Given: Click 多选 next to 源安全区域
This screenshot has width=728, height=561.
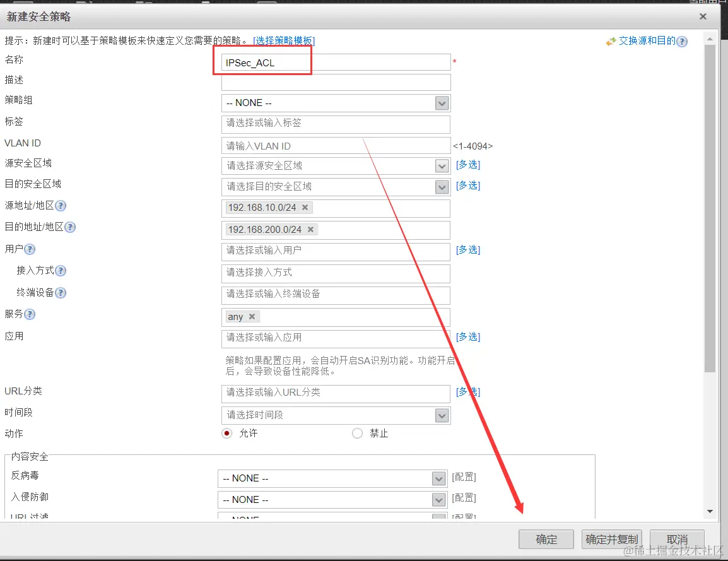Looking at the screenshot, I should (x=468, y=165).
